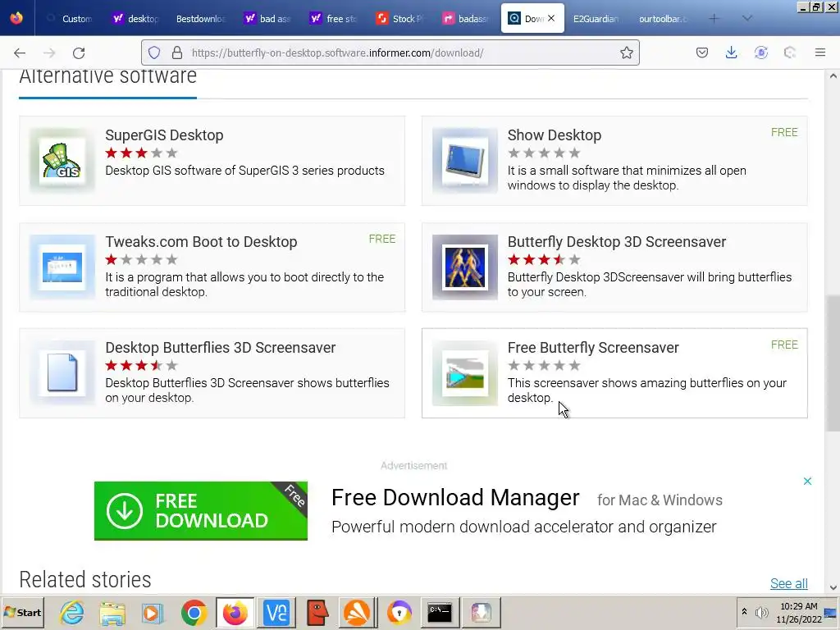Click the forward navigation arrow
The width and height of the screenshot is (840, 630).
pos(49,52)
